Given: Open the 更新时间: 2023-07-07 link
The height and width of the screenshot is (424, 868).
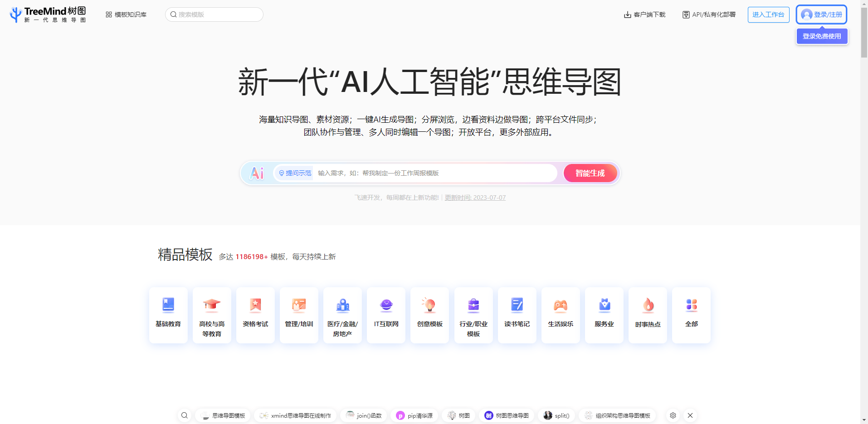Looking at the screenshot, I should coord(474,198).
